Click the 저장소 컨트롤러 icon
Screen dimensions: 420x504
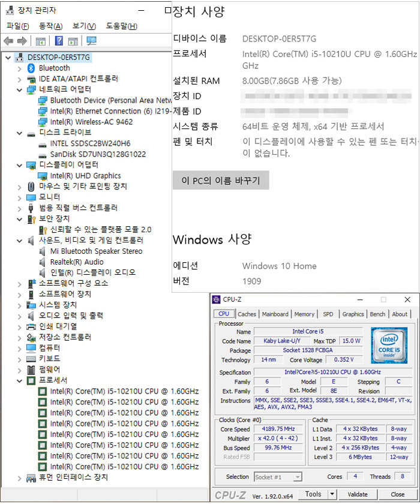click(31, 337)
